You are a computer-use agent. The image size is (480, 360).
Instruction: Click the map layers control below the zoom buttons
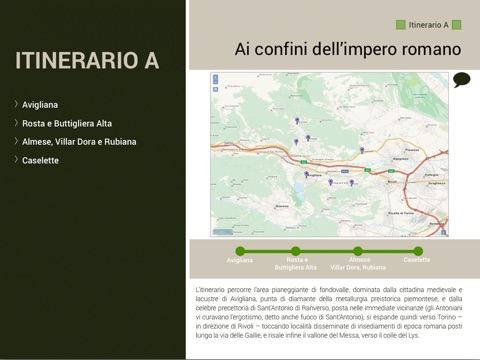[216, 89]
